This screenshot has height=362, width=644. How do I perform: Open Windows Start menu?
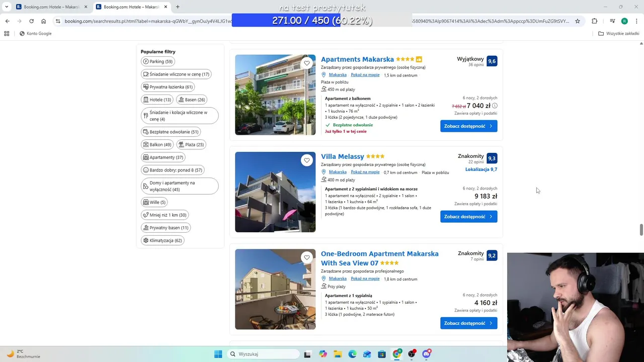[x=218, y=354]
